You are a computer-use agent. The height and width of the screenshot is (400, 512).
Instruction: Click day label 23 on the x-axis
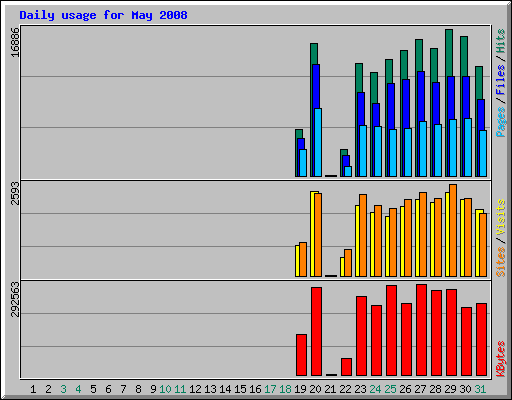(360, 389)
